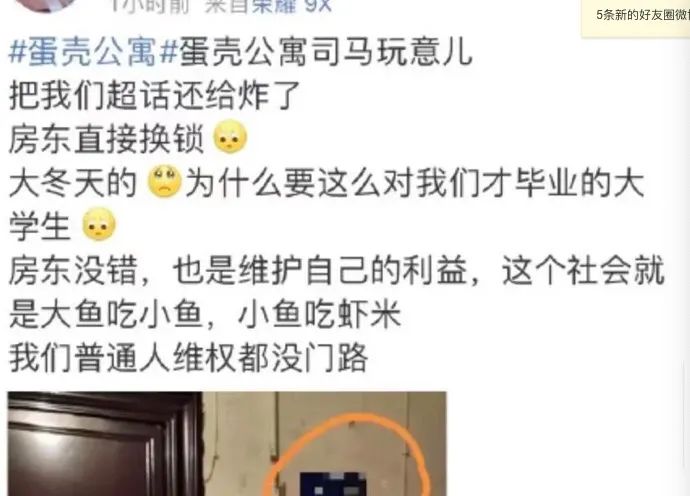Click the emoji after 房东直接换锁

point(230,137)
